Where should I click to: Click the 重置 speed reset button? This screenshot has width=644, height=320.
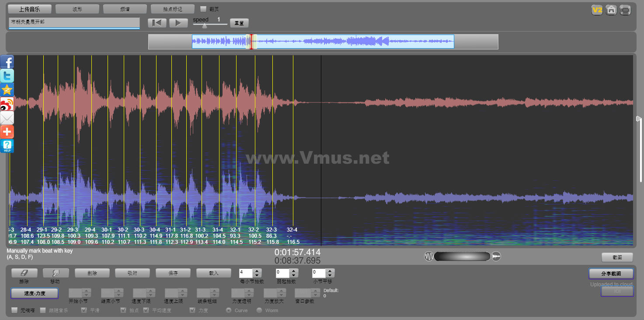239,23
